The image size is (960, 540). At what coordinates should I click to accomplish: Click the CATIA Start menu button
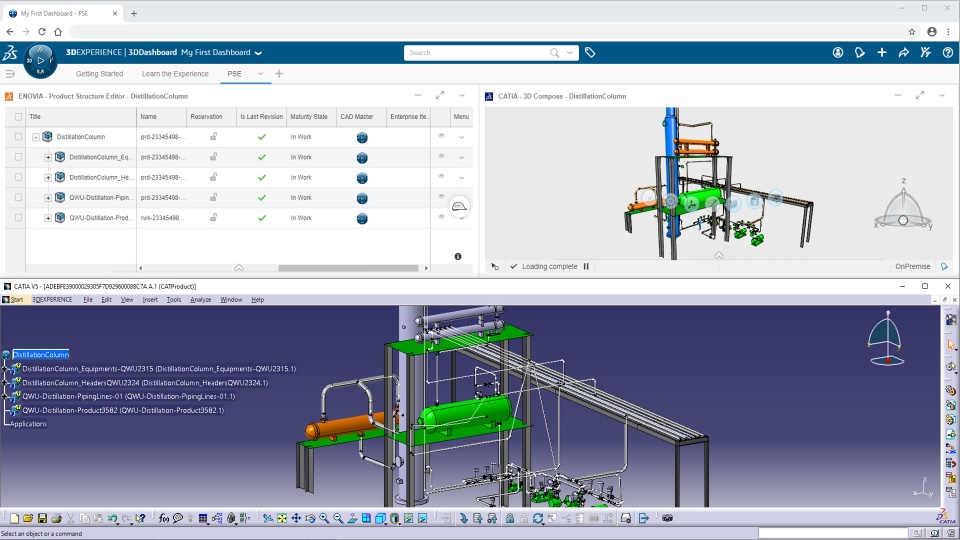click(x=13, y=300)
